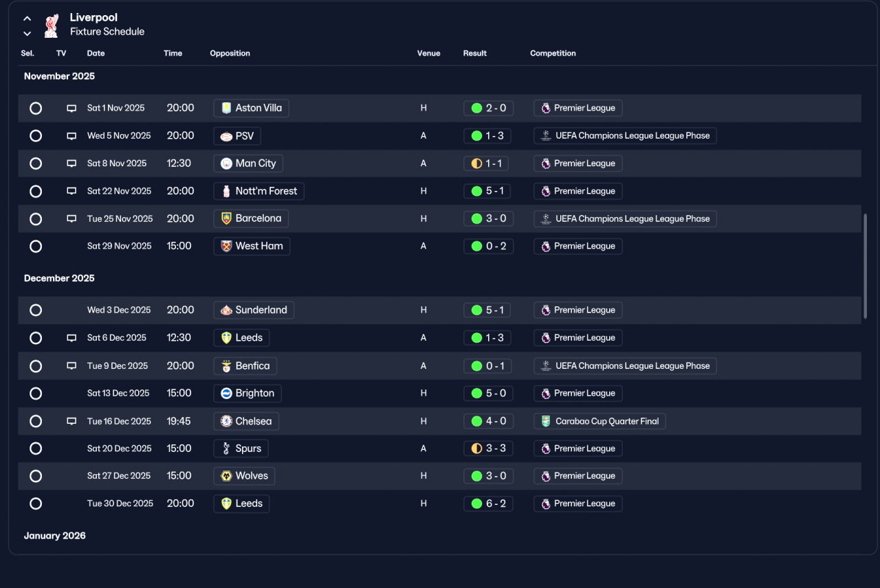
Task: Click the Liverpool club crest icon
Action: (51, 26)
